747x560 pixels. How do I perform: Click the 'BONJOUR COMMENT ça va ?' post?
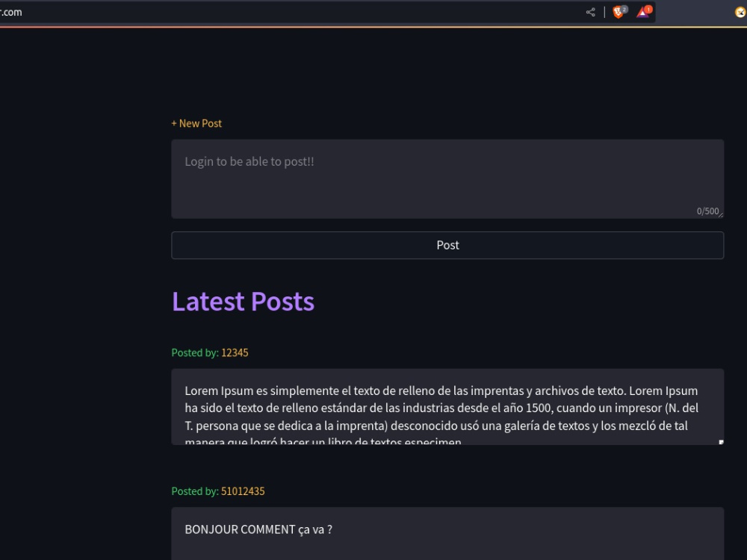click(x=447, y=533)
